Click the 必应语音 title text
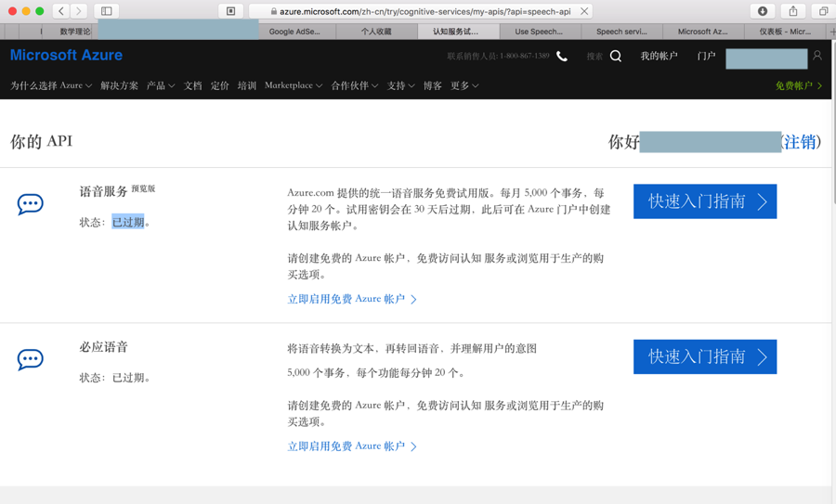The height and width of the screenshot is (504, 836). click(103, 347)
